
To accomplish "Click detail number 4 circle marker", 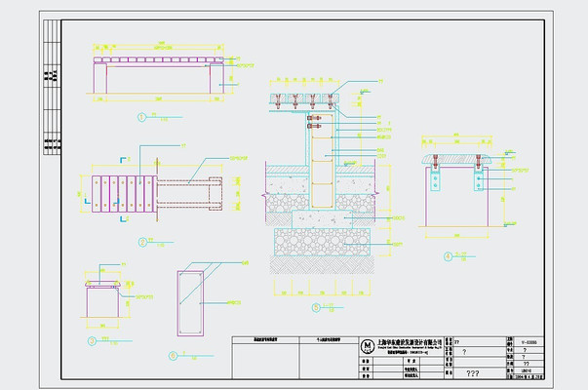I will click(x=449, y=257).
